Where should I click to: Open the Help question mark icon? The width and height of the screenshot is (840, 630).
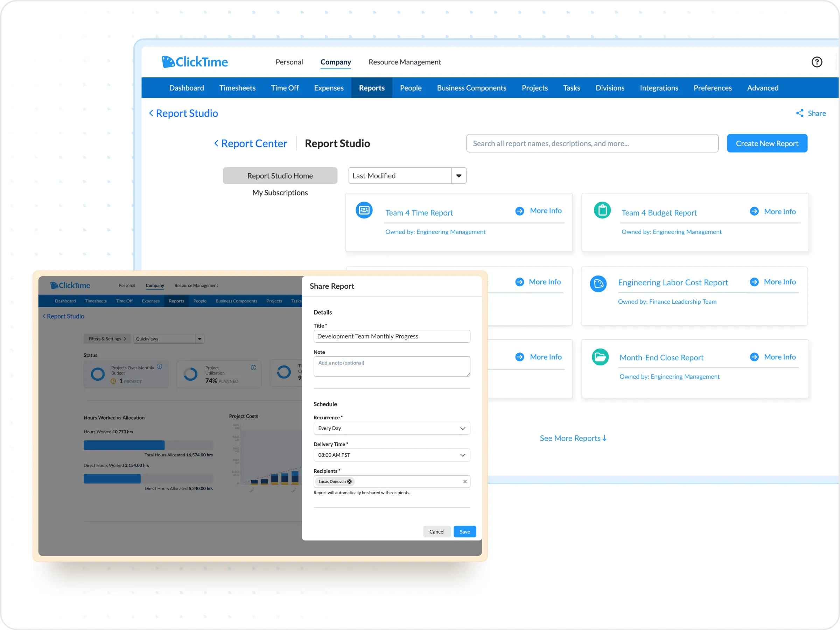pyautogui.click(x=817, y=62)
